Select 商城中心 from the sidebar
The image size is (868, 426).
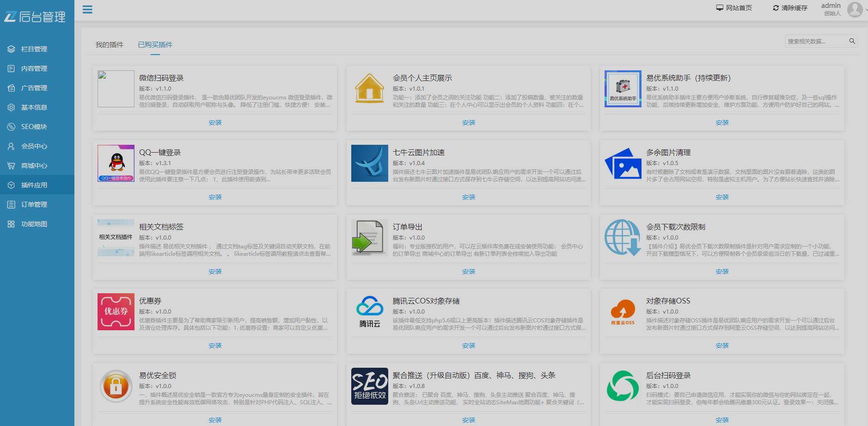(x=34, y=165)
